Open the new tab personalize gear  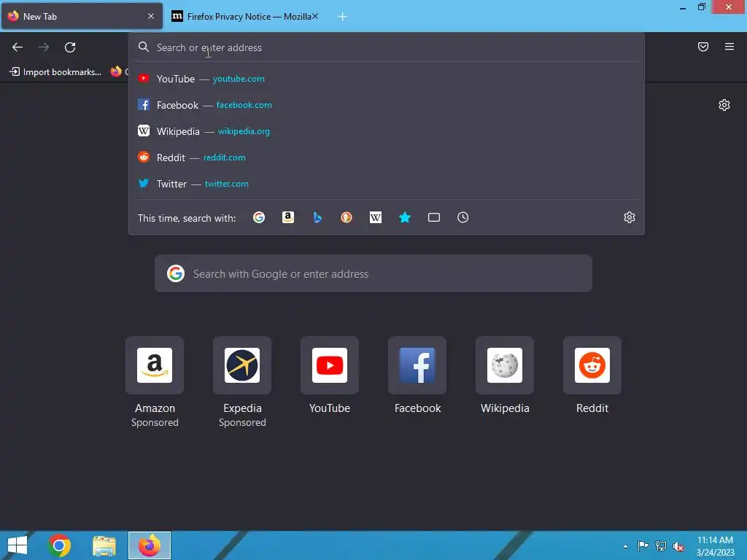coord(724,105)
